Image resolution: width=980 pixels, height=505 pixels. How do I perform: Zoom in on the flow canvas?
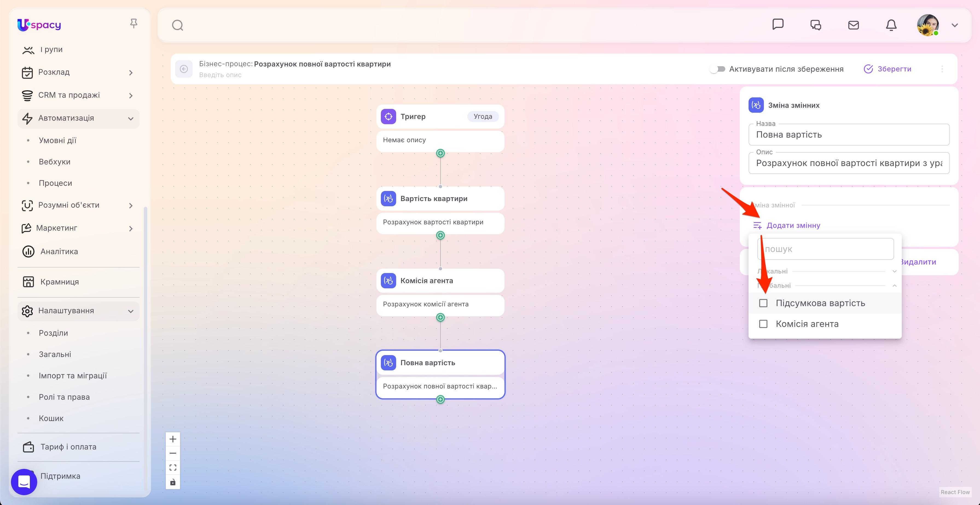pos(173,439)
